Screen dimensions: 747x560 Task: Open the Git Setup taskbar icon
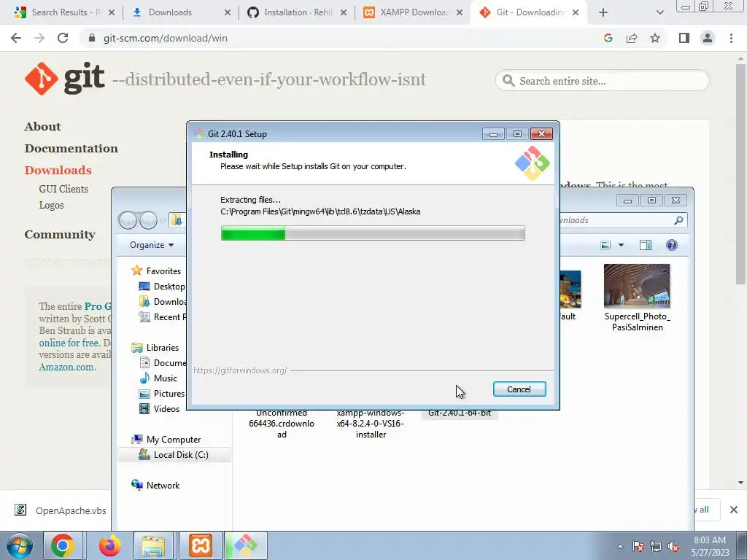coord(245,545)
